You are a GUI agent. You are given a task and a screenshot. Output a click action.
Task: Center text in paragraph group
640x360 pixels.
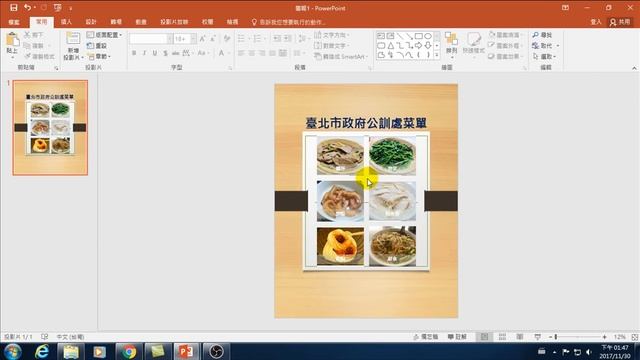point(251,53)
